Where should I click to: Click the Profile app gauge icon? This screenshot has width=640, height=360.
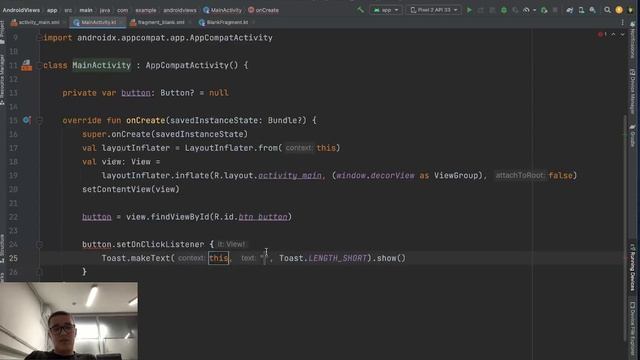point(526,10)
